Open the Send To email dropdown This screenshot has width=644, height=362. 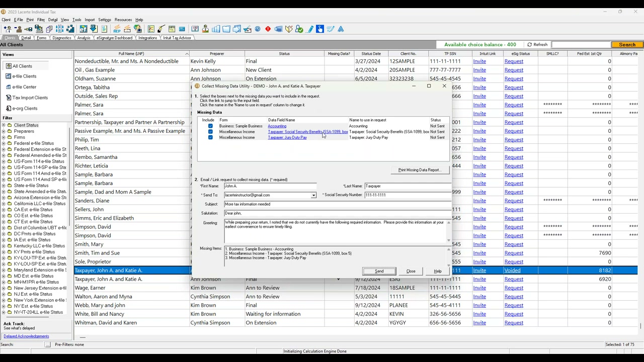click(x=313, y=195)
